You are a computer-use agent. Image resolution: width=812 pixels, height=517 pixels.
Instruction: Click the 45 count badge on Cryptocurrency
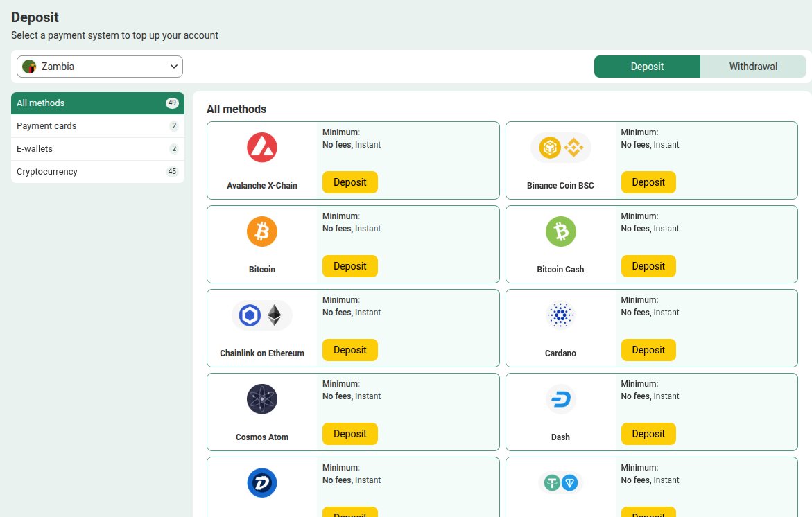point(172,171)
